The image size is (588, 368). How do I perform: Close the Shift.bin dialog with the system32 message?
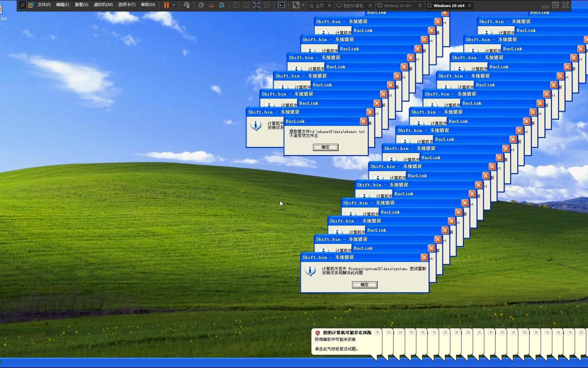pyautogui.click(x=424, y=257)
